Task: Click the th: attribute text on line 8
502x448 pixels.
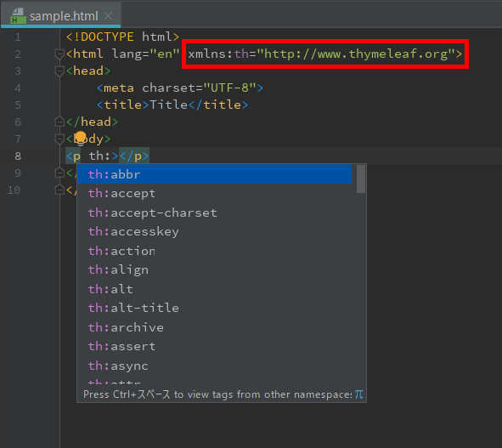Action: (99, 156)
